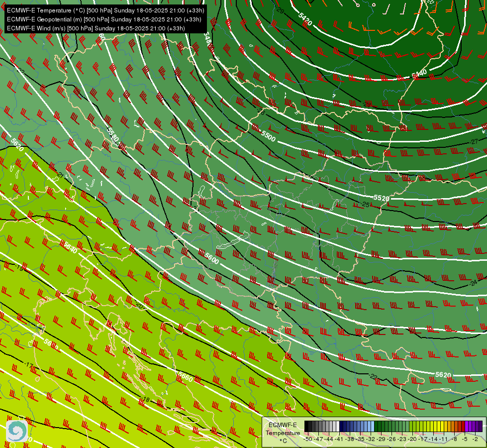Click the 'ECMWF-E Temperature' legend title
The height and width of the screenshot is (448, 487).
coord(283,429)
